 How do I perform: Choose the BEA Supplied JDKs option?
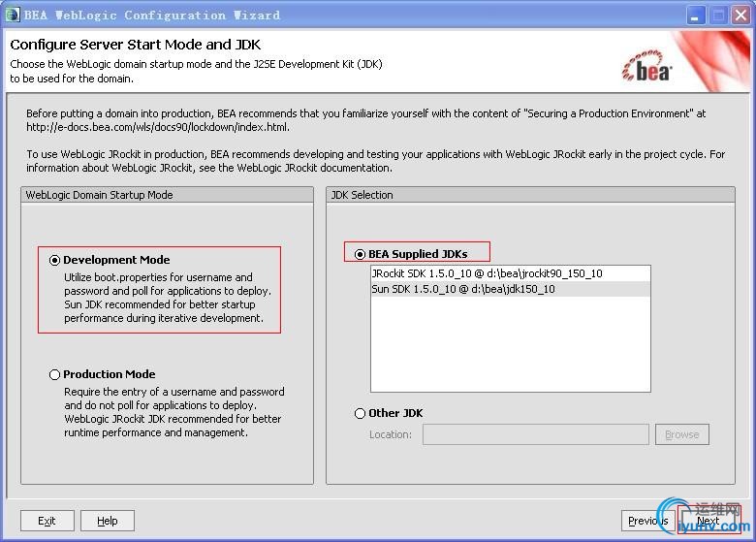(361, 254)
